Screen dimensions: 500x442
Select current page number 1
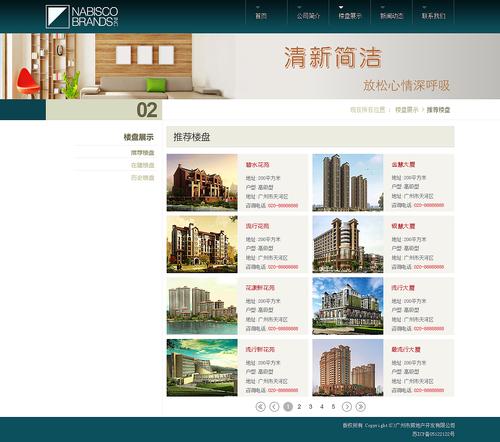coord(288,407)
